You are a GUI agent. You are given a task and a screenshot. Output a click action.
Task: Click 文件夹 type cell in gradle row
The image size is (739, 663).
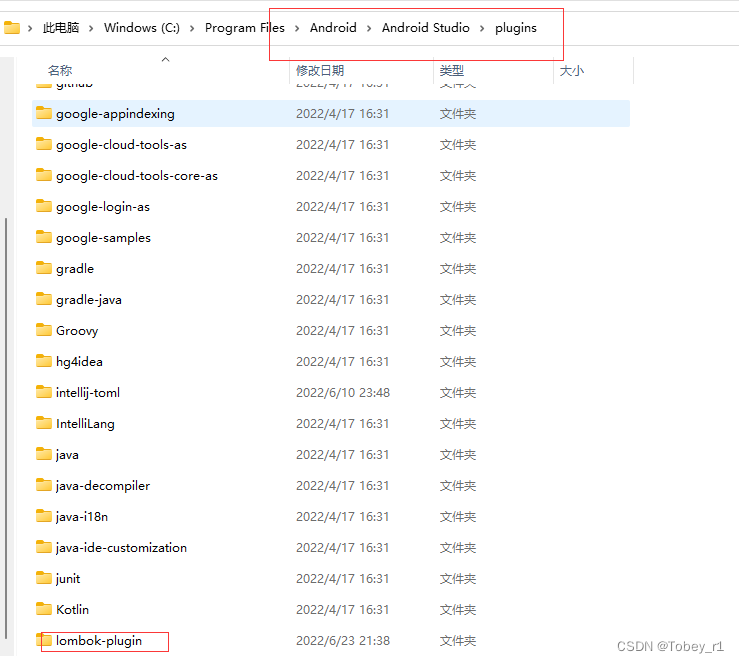click(x=458, y=269)
